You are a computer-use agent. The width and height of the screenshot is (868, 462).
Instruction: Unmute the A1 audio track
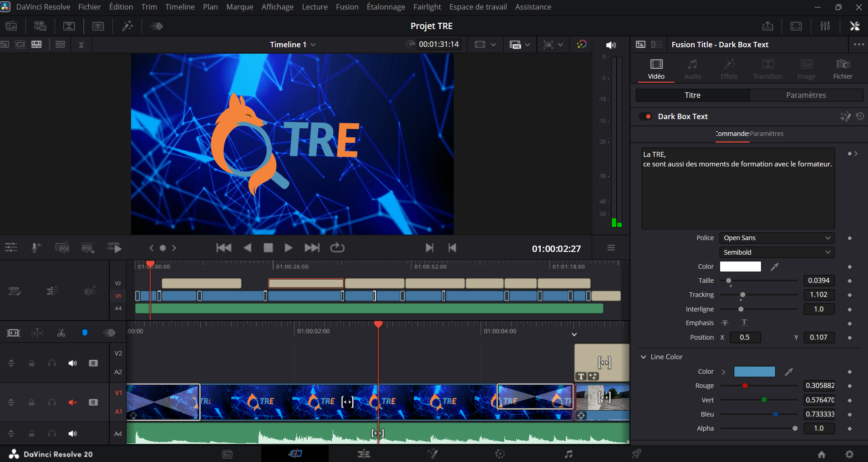pyautogui.click(x=72, y=402)
